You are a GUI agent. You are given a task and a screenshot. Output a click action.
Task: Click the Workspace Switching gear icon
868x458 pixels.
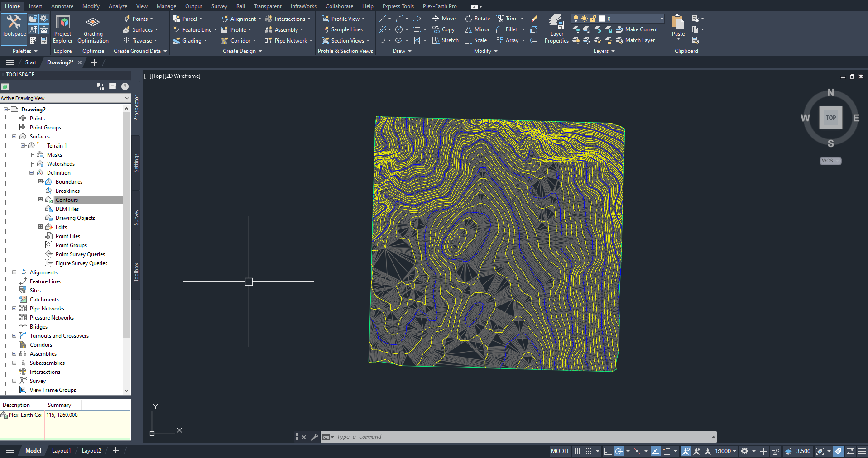[744, 451]
